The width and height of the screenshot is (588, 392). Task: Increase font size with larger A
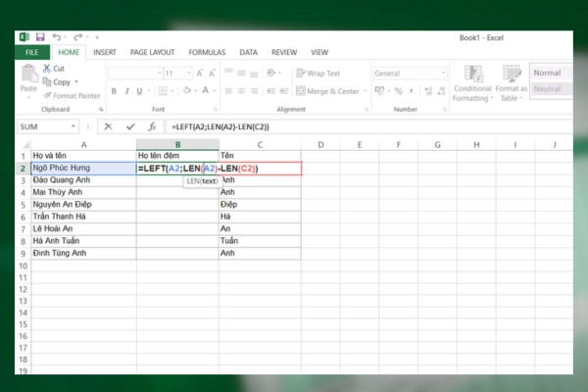pyautogui.click(x=200, y=73)
